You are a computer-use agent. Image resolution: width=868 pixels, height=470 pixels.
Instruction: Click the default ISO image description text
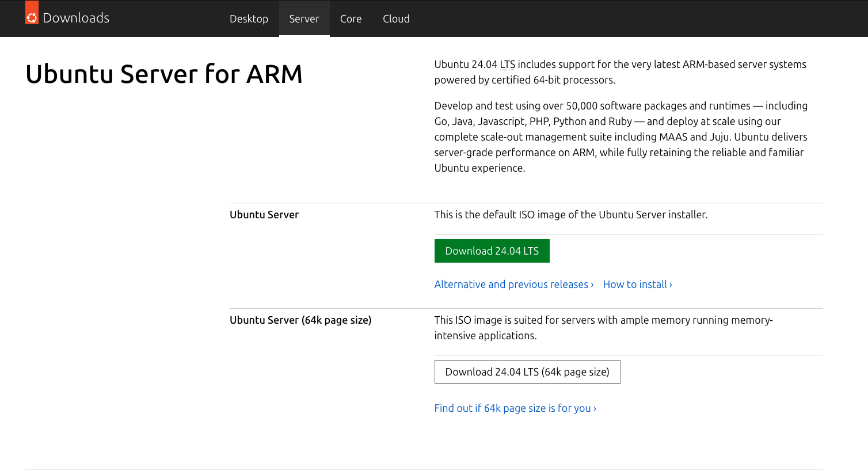(570, 214)
